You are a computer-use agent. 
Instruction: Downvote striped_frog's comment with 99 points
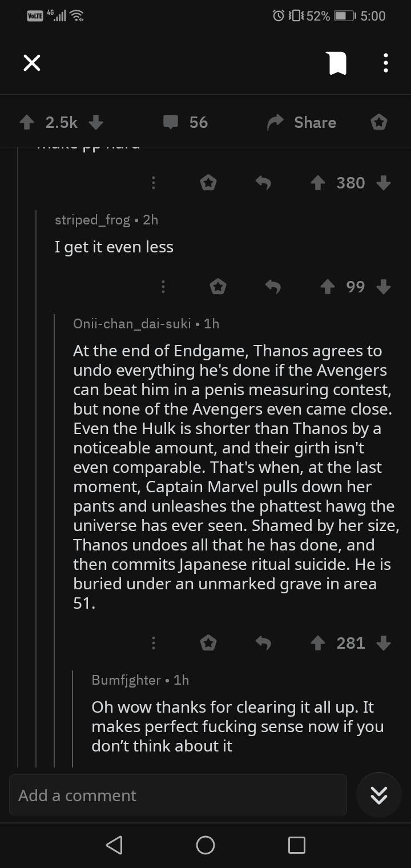384,287
